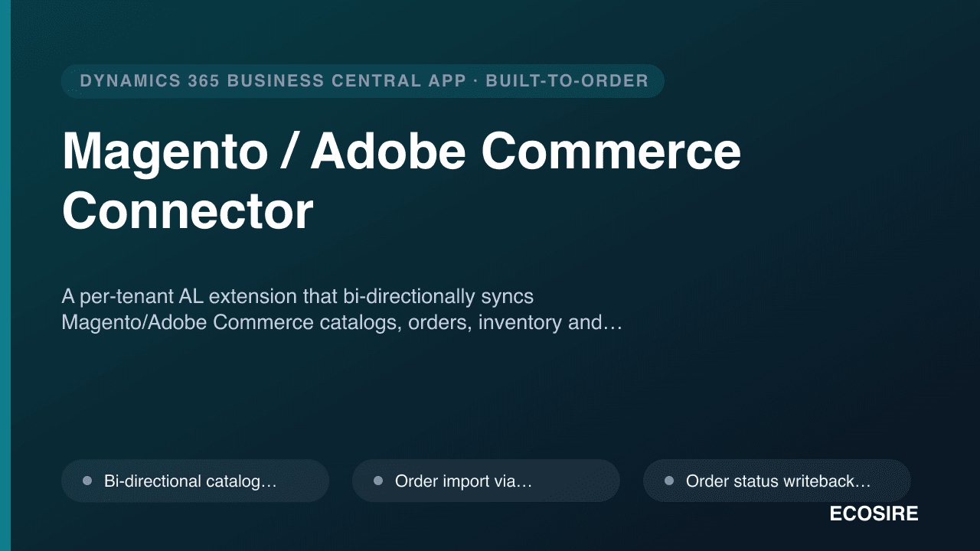Open the Bi-directional catalog feature pill
The width and height of the screenshot is (980, 551).
pos(195,481)
